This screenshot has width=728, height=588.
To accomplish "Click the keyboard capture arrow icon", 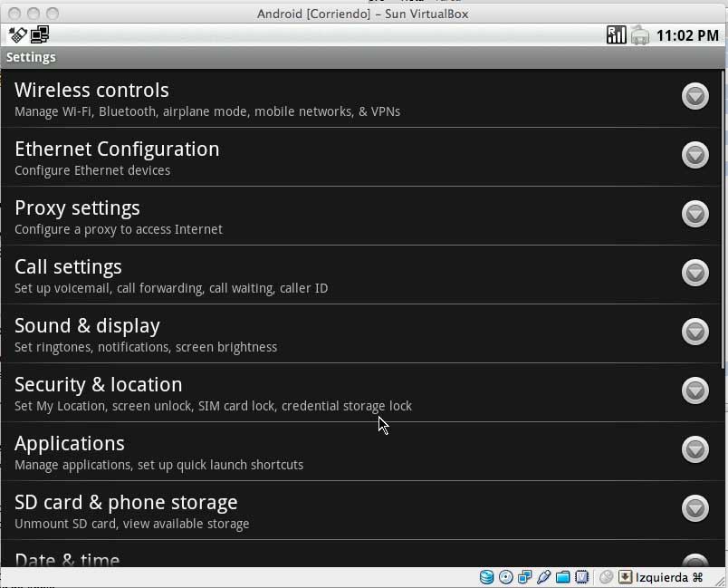I will 625,577.
